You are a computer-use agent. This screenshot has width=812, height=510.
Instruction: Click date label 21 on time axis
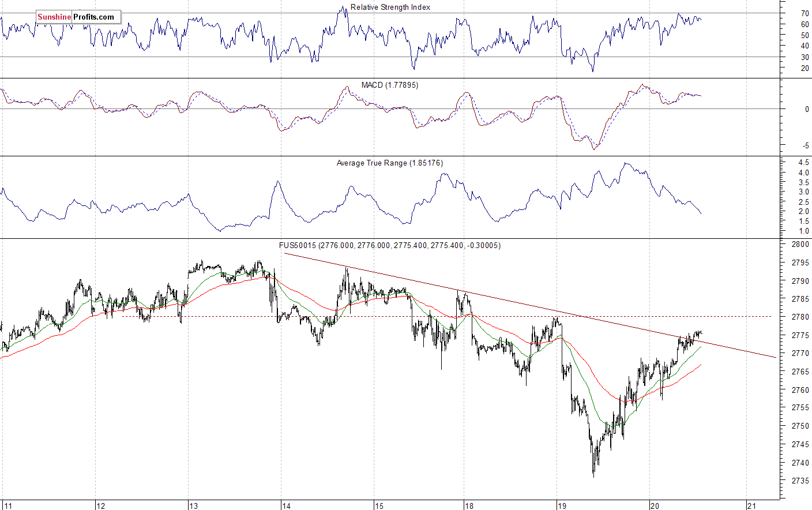tap(751, 506)
